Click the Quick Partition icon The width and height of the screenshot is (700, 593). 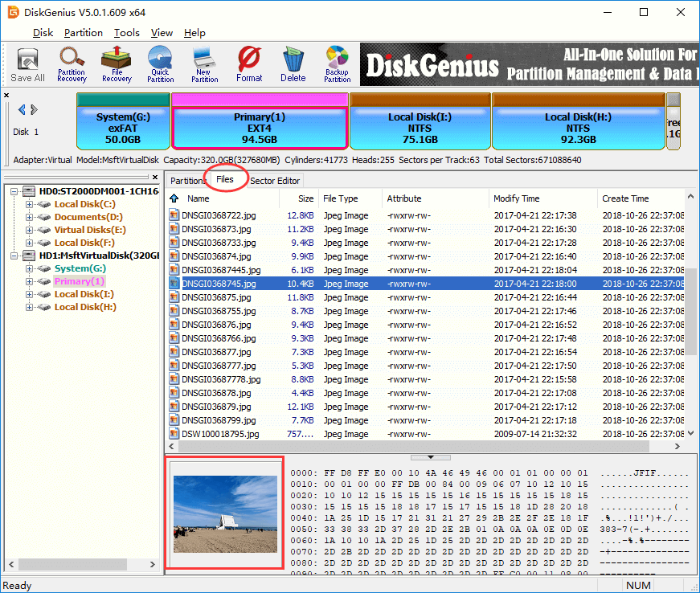point(160,64)
